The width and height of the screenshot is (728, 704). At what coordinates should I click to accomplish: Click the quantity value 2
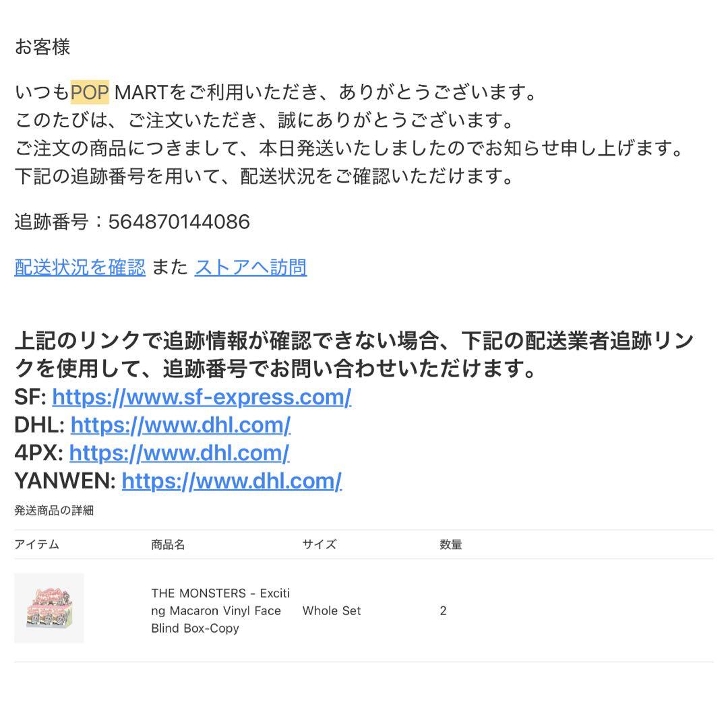click(443, 611)
